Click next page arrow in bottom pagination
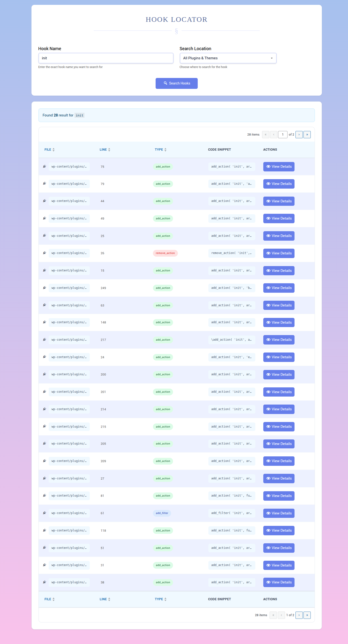The width and height of the screenshot is (348, 644). click(x=299, y=615)
